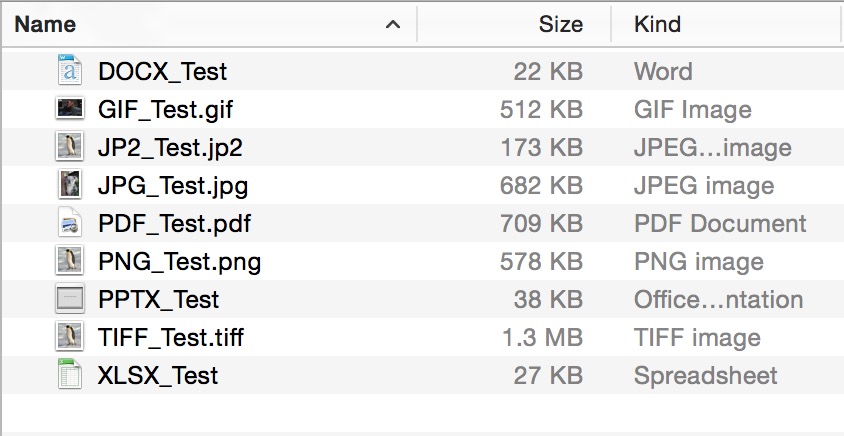Select the TIFF_Test.tiff penguin icon
Screen dimensions: 844x436
coord(70,336)
